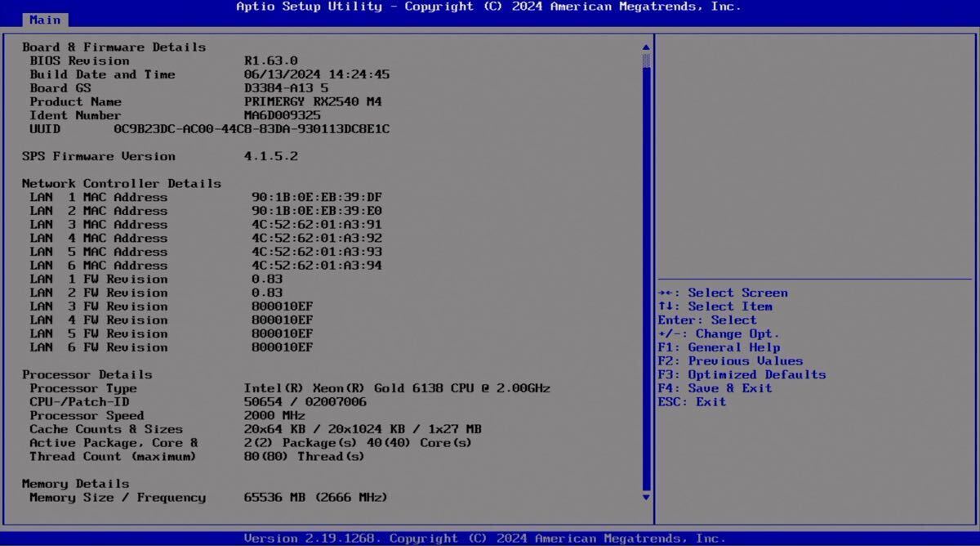Select LAN 1 MAC Address row
980x546 pixels.
coord(206,197)
